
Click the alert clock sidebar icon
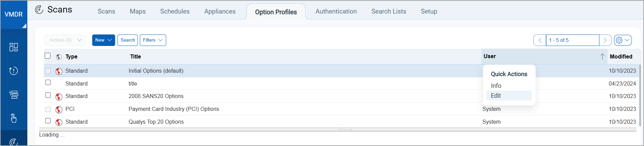[x=14, y=71]
